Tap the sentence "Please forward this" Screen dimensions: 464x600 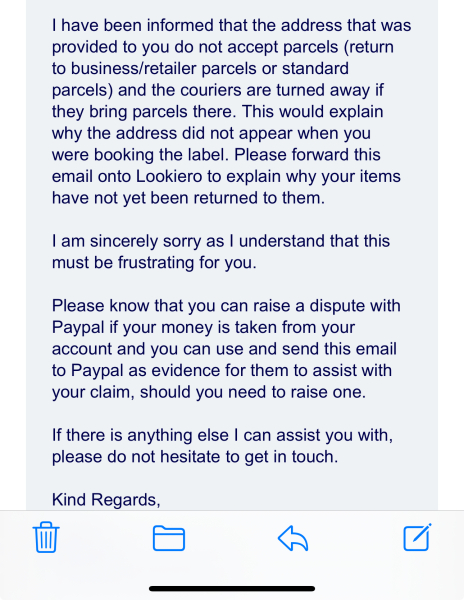[x=307, y=155]
